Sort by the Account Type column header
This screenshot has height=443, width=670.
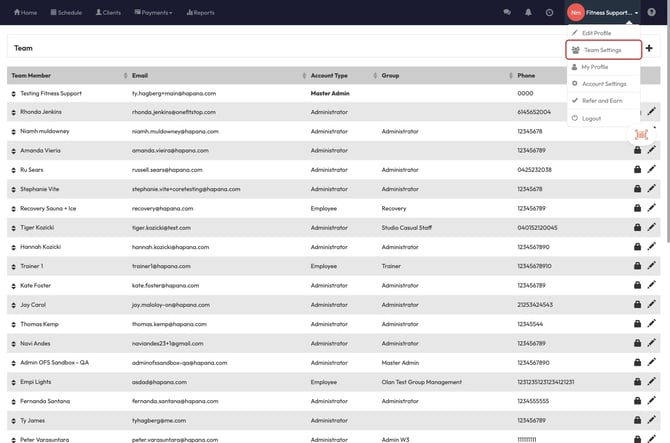pyautogui.click(x=329, y=75)
